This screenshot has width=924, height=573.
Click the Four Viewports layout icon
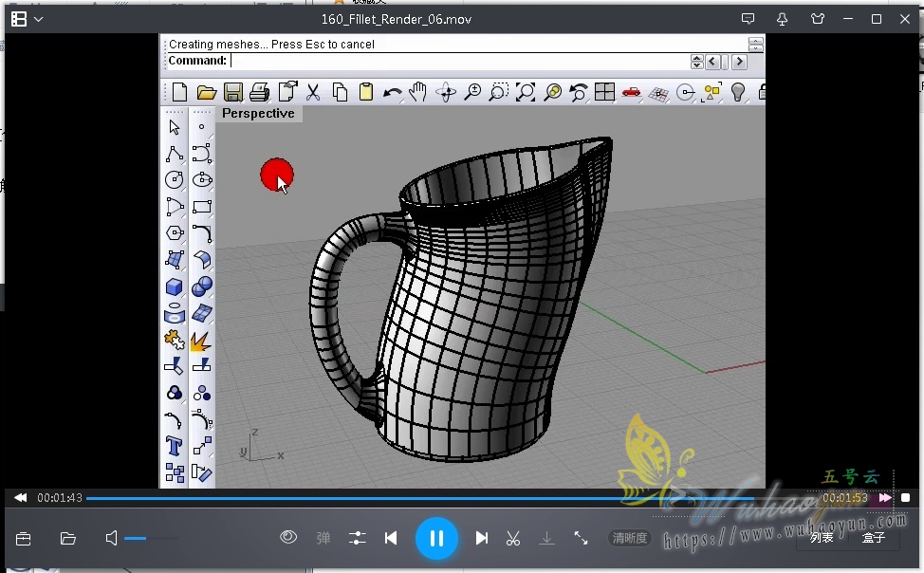click(x=604, y=92)
